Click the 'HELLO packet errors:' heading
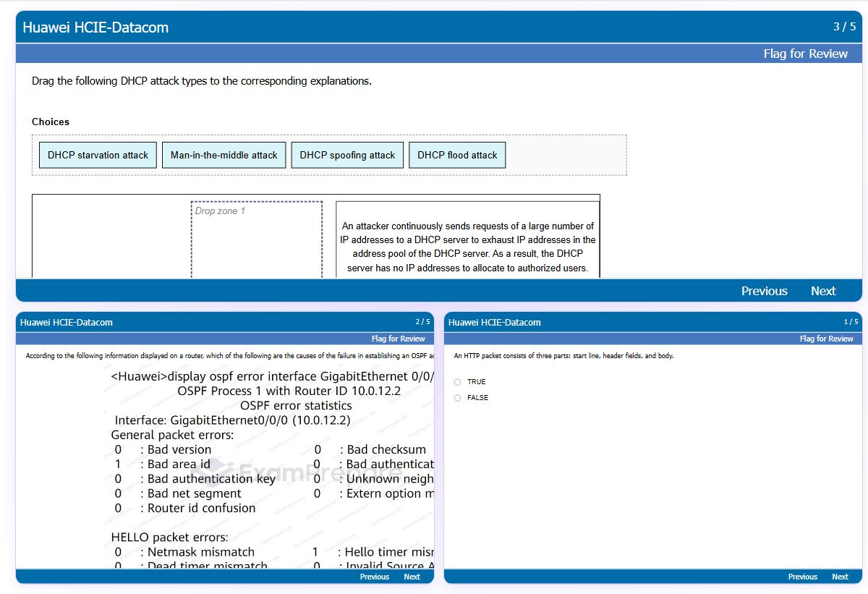 click(169, 537)
